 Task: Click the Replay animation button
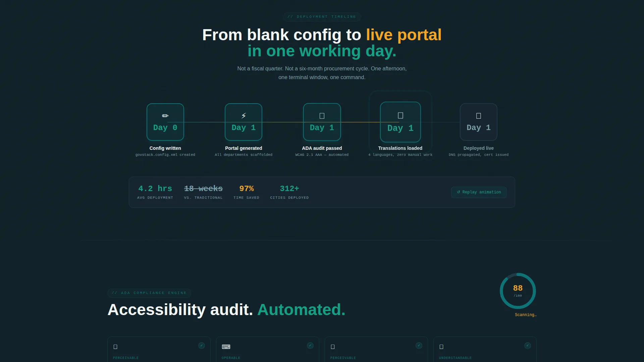(479, 192)
